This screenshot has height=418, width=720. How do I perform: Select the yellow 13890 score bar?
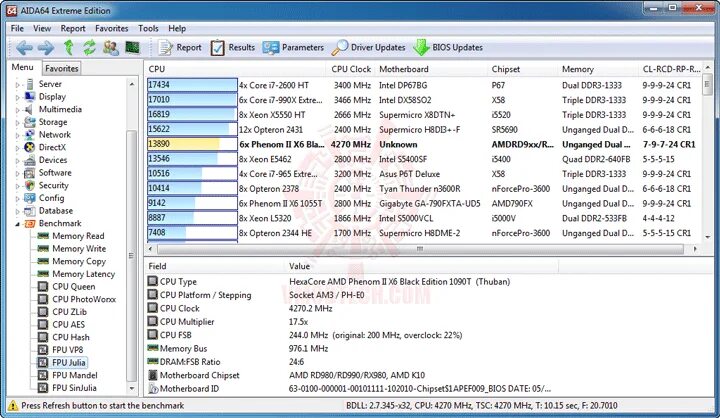click(192, 144)
